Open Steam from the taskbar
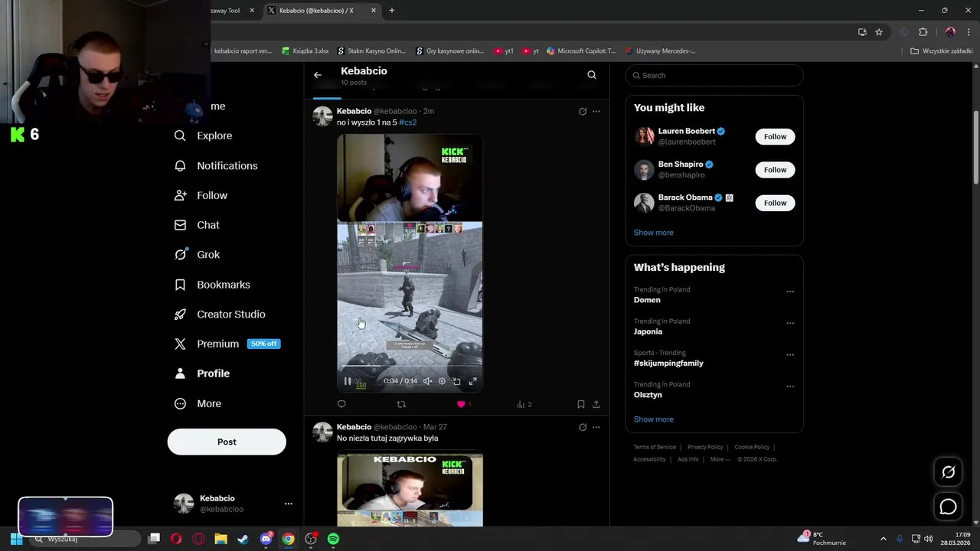 [x=243, y=539]
